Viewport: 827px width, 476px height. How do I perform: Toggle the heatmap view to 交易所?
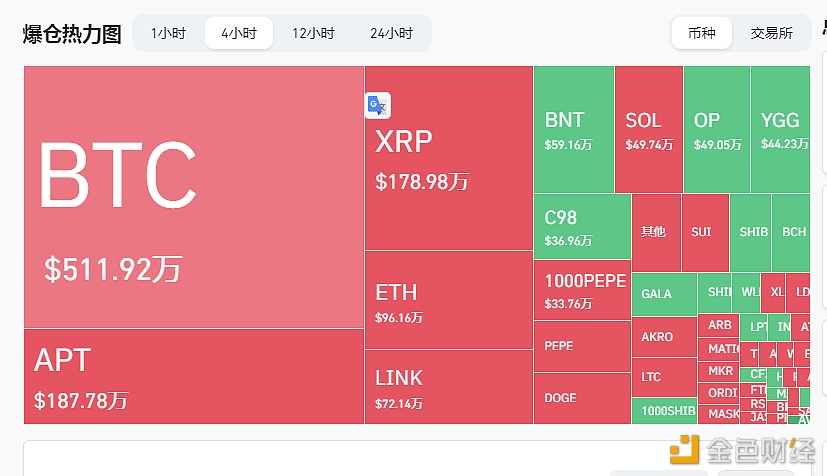[772, 33]
